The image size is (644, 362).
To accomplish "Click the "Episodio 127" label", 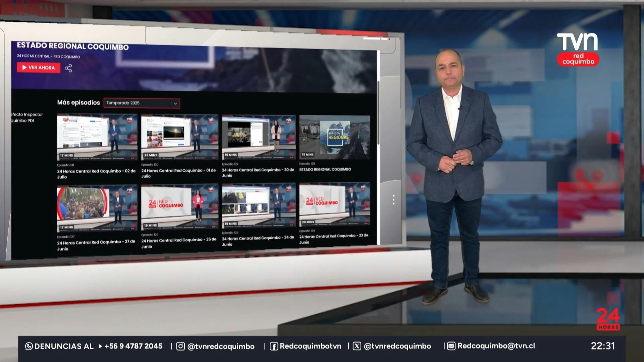I will pos(66,237).
